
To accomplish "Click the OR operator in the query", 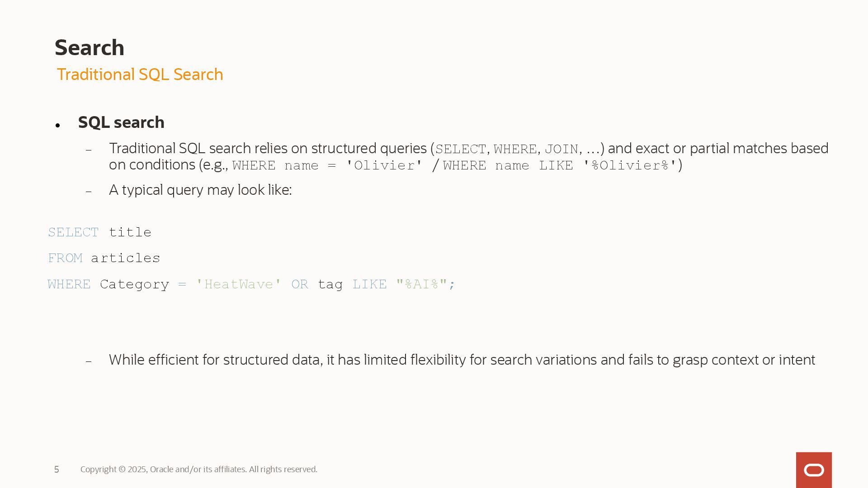I will [x=300, y=284].
